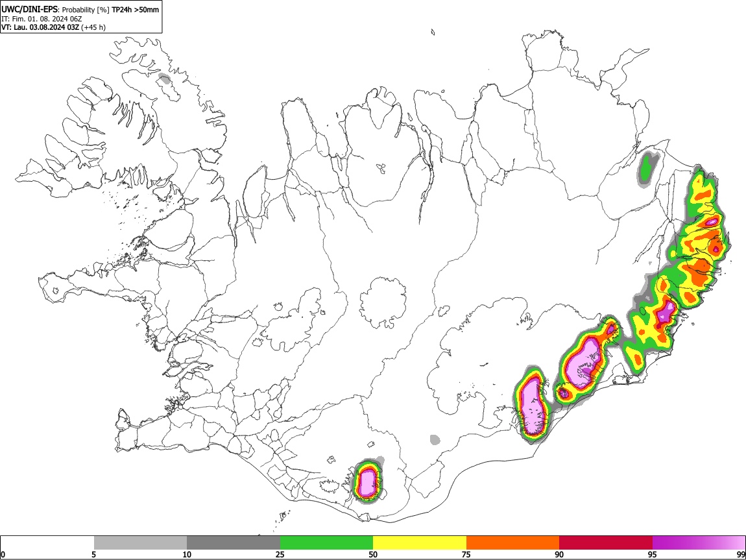Viewport: 746px width, 560px height.
Task: Click the 'VT: Lau. 03.08.2024 03Z' line
Action: [40, 27]
